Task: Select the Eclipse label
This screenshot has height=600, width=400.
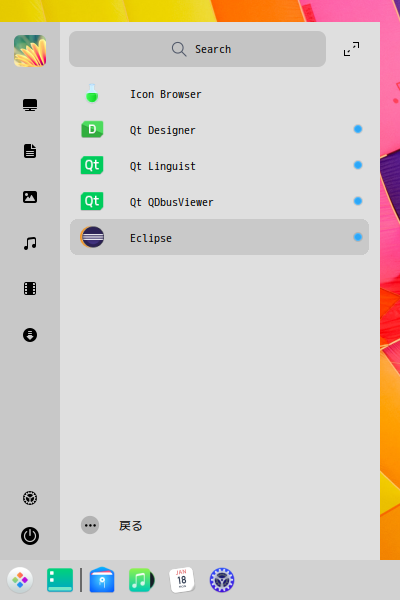Action: pyautogui.click(x=150, y=238)
